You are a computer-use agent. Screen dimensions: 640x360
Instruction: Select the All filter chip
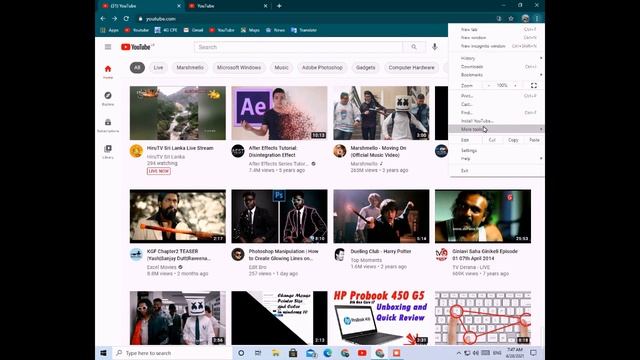pos(137,67)
